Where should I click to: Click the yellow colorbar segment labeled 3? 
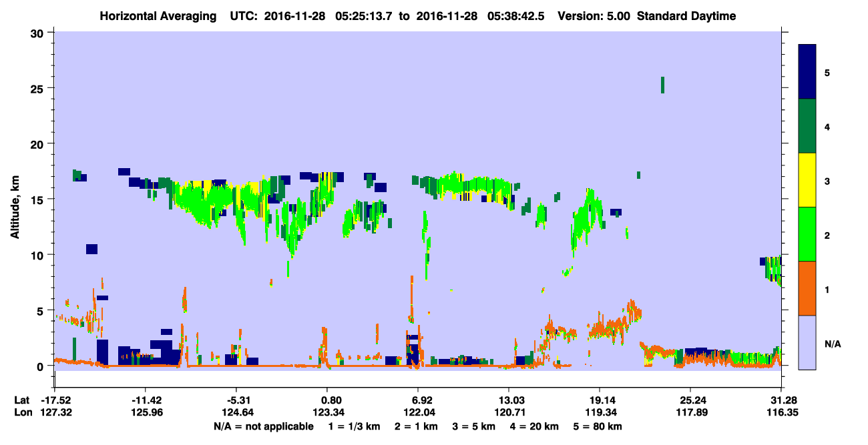point(807,180)
